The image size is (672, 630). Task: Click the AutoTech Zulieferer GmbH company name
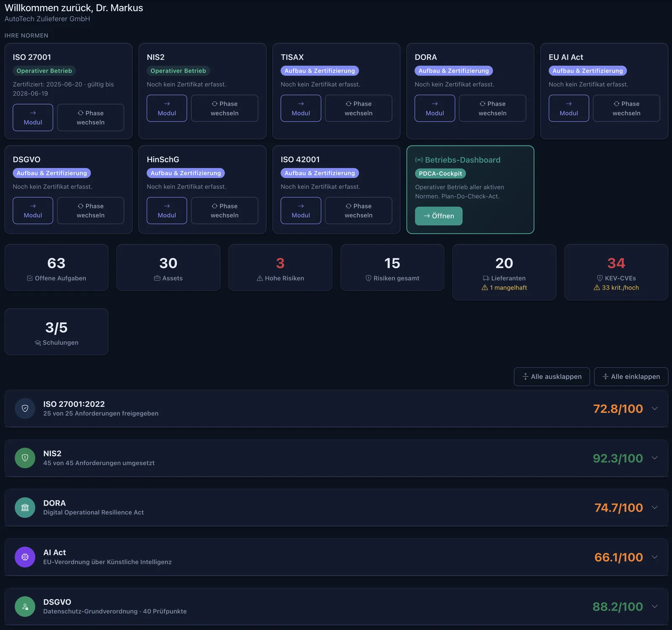pos(47,19)
